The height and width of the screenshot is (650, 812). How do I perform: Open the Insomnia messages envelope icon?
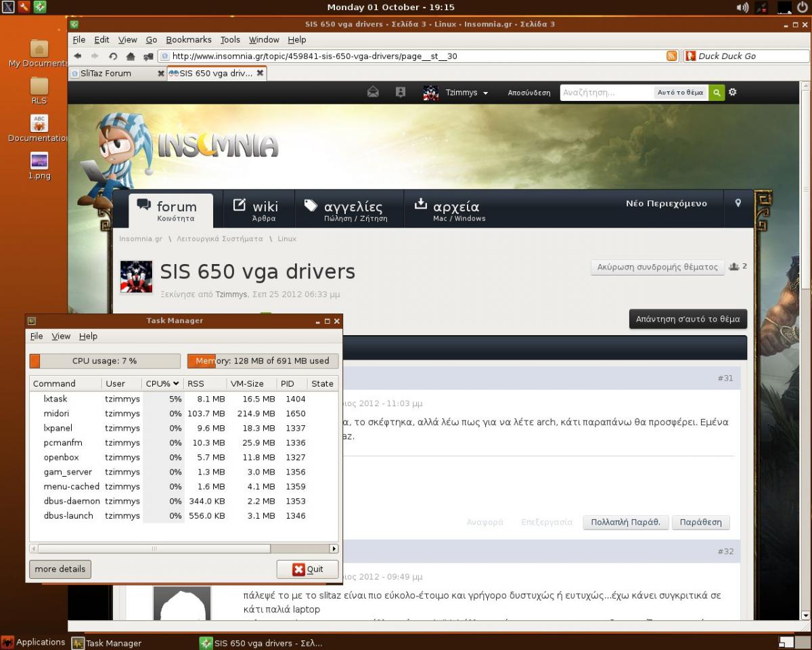[x=373, y=92]
